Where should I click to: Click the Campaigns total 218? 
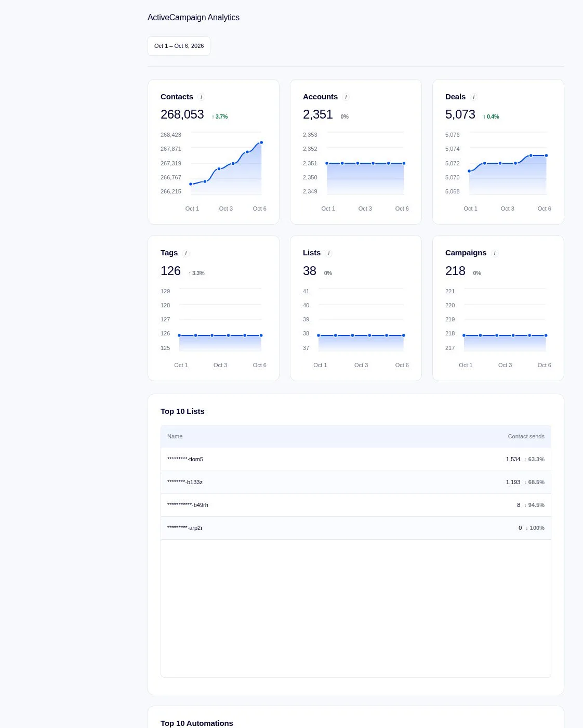click(455, 271)
